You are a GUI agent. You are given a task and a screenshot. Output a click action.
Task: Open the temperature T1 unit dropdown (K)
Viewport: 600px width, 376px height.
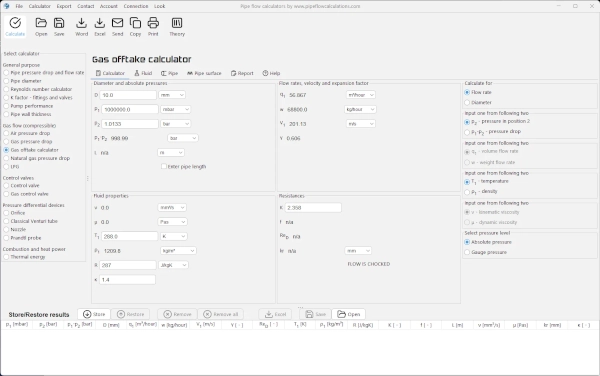pyautogui.click(x=174, y=236)
